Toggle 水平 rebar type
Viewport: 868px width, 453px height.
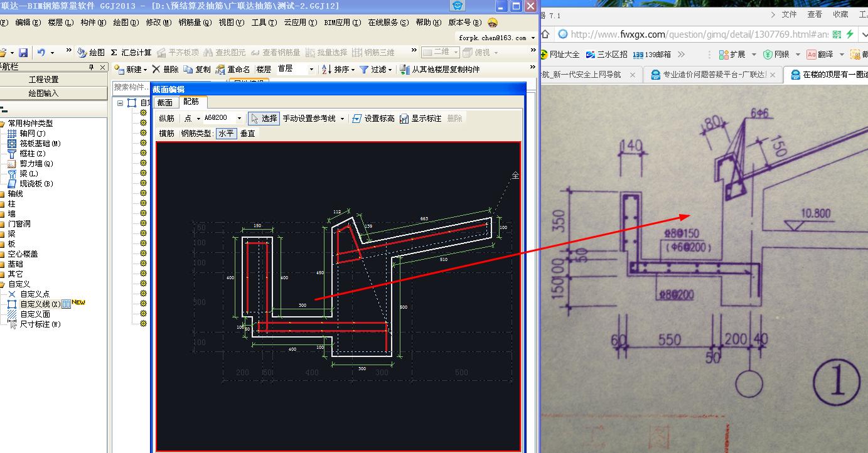[x=226, y=133]
